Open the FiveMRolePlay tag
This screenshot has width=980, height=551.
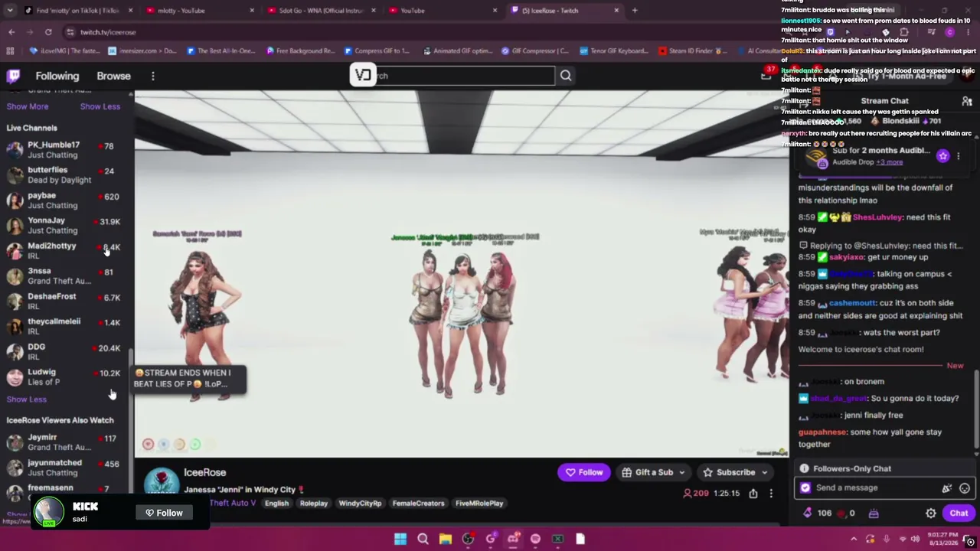click(x=479, y=504)
